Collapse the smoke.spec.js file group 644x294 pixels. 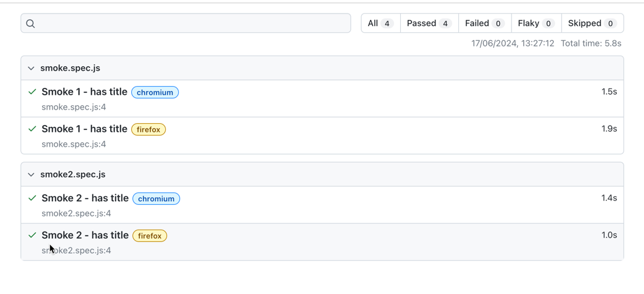coord(31,68)
